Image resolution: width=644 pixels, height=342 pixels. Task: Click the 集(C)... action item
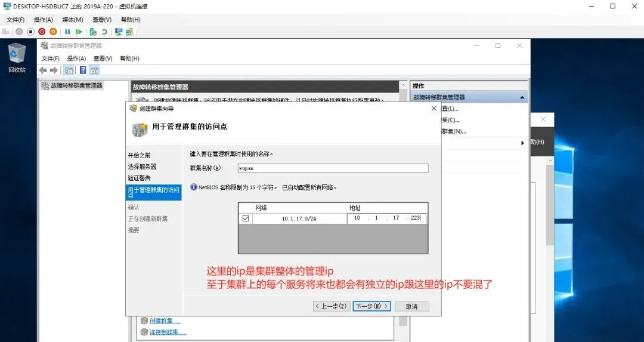tap(451, 120)
